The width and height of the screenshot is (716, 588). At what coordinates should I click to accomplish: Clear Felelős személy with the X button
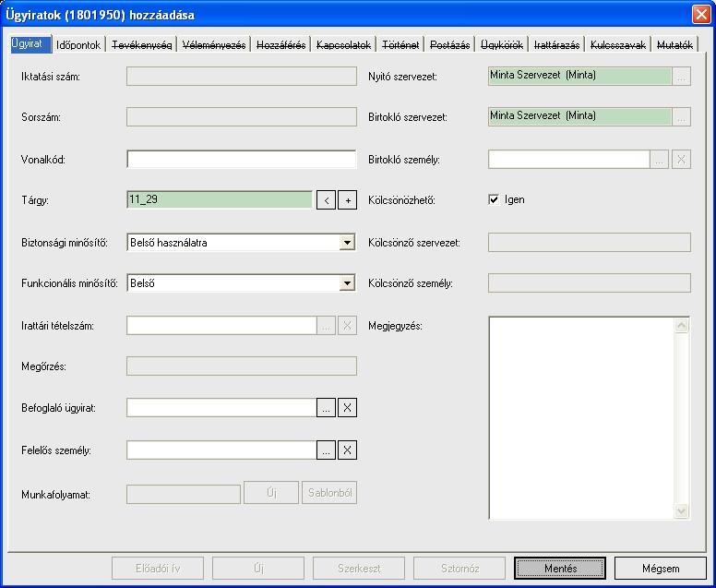pos(347,450)
